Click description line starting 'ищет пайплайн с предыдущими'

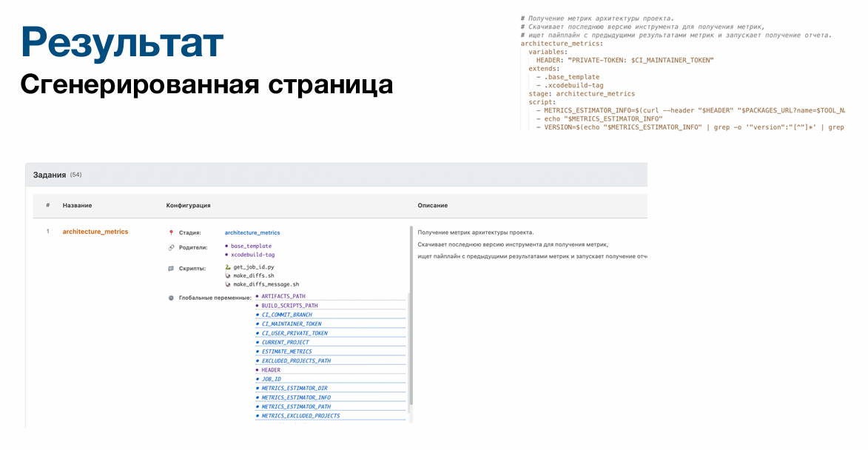click(532, 257)
